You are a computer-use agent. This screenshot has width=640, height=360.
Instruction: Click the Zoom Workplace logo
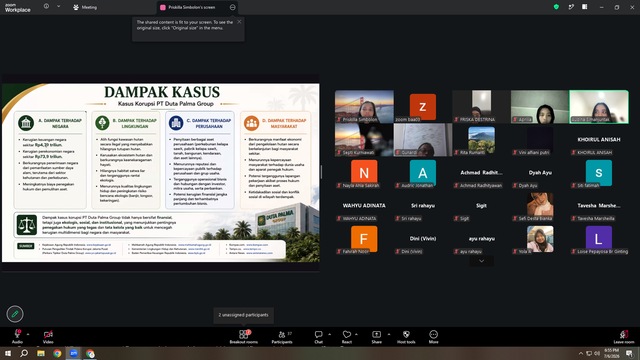[x=17, y=8]
